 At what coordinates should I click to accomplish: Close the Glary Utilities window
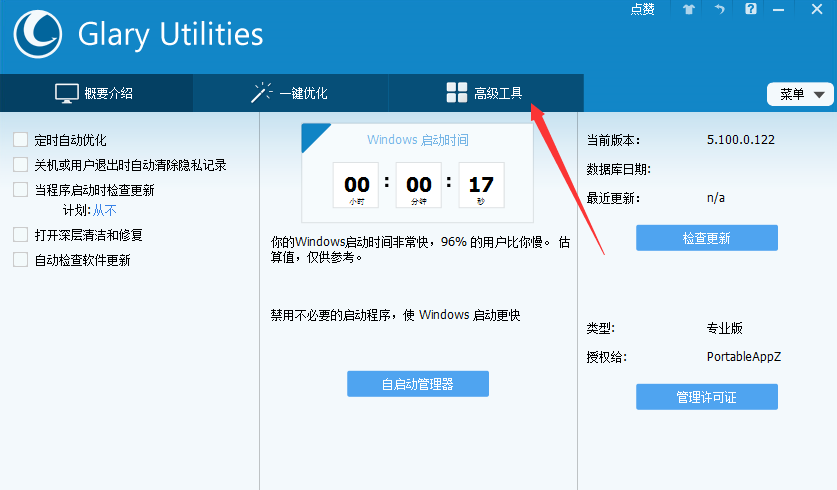point(817,9)
